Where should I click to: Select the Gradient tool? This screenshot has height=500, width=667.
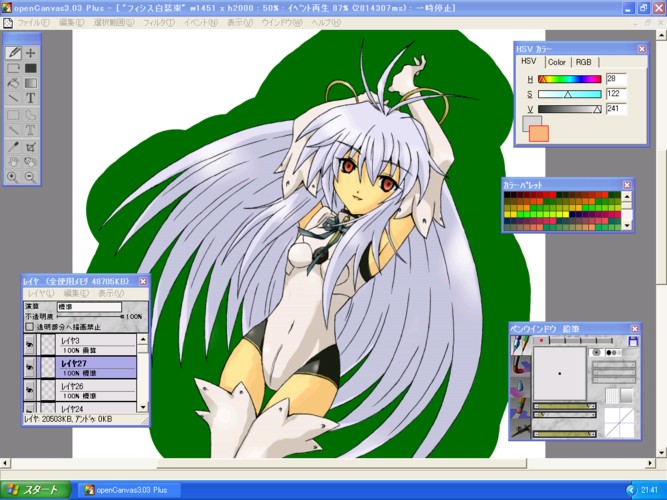coord(30,83)
